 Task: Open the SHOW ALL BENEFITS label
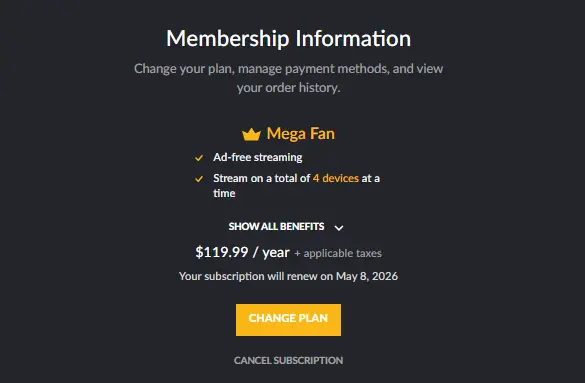(x=276, y=227)
